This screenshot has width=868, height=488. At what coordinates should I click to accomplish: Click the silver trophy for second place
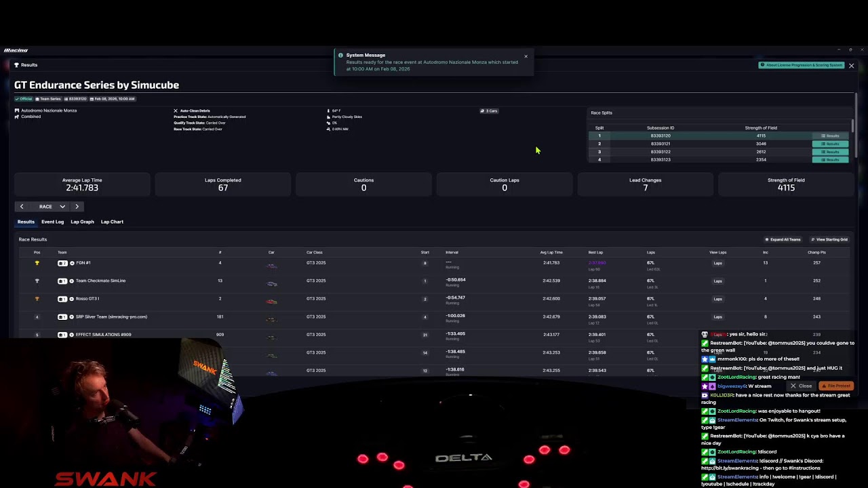(37, 281)
